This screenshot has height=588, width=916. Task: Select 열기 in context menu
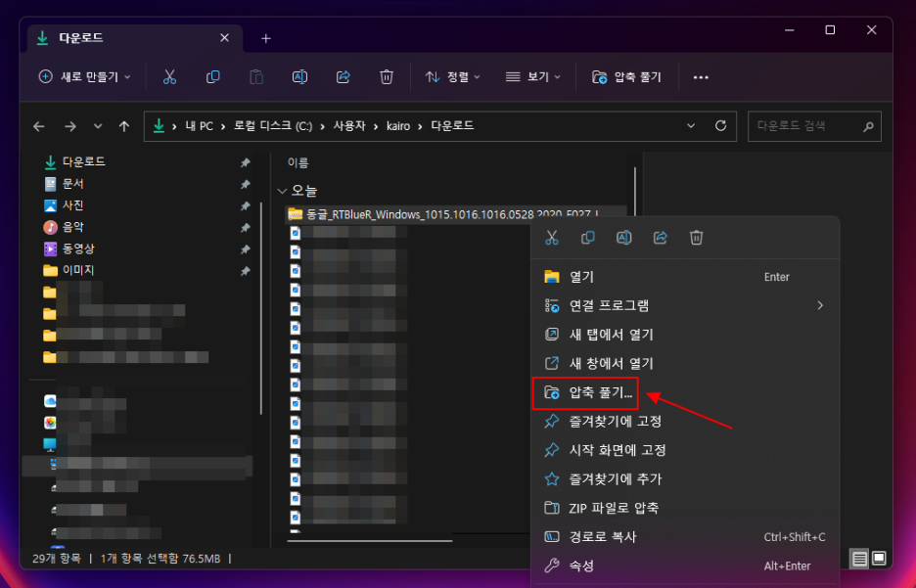coord(685,277)
